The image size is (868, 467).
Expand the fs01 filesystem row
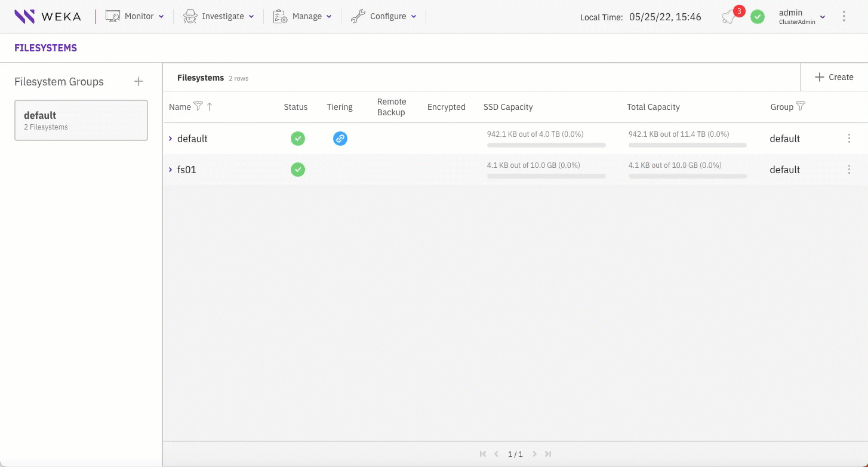[171, 170]
